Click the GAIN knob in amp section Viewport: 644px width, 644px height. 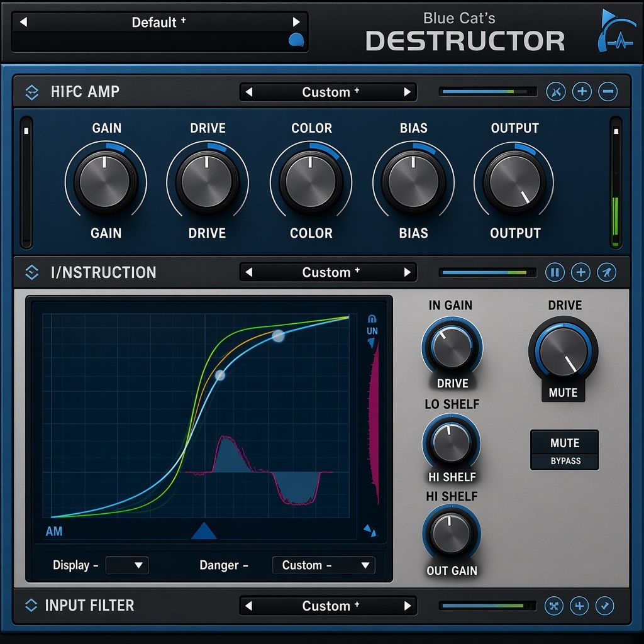(x=105, y=180)
